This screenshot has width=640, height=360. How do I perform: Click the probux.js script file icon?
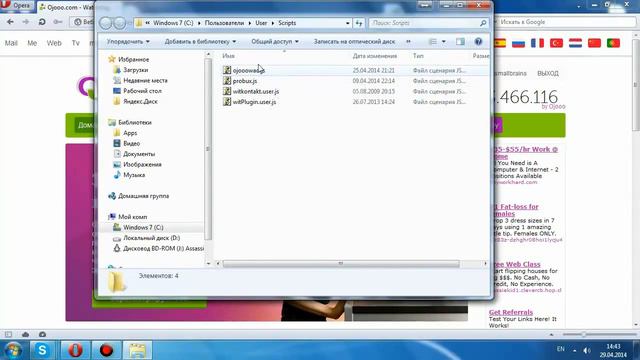tap(227, 81)
